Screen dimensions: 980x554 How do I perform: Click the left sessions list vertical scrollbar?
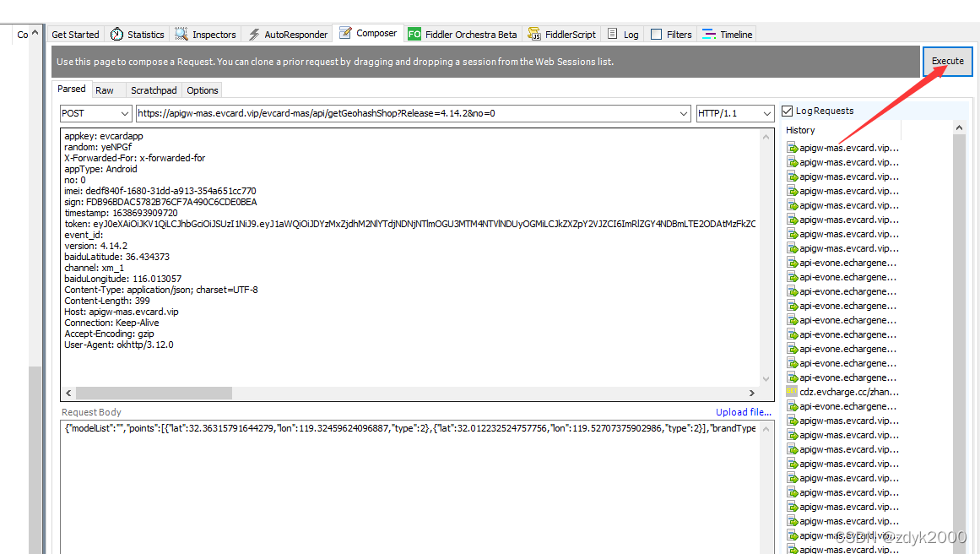35,459
